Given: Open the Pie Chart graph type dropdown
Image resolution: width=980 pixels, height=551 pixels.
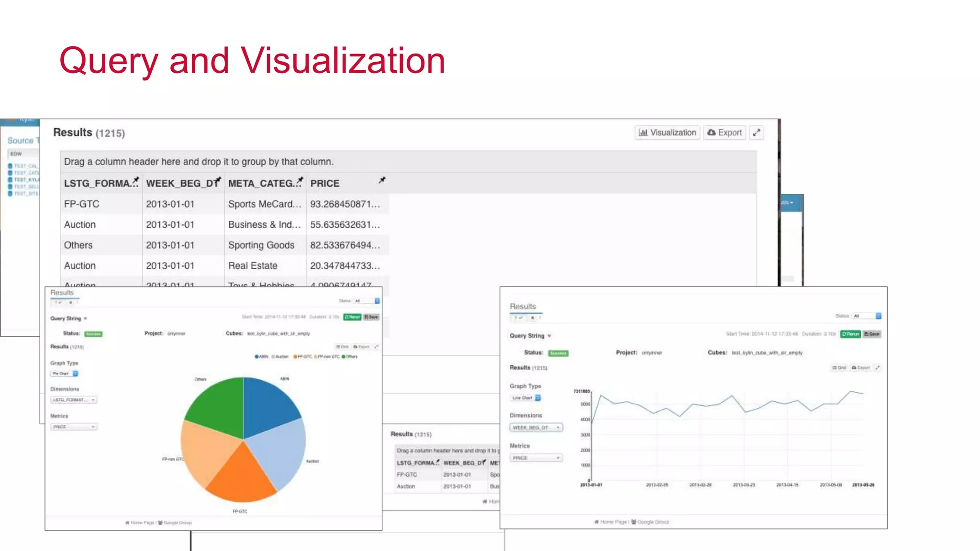Looking at the screenshot, I should tap(64, 374).
